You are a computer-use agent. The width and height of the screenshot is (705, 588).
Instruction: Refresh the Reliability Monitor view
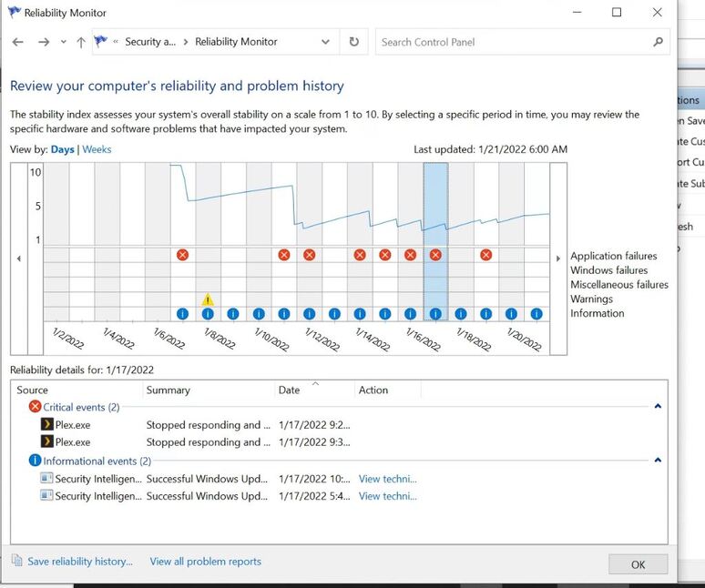point(354,42)
